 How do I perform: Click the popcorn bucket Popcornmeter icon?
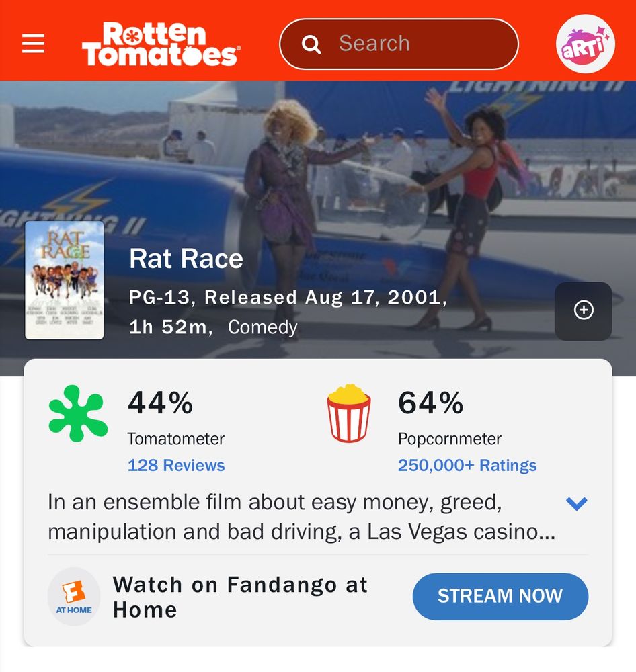tap(349, 413)
